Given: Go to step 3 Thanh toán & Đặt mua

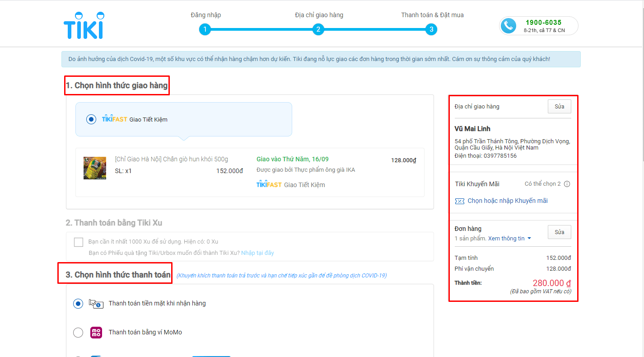Looking at the screenshot, I should (431, 30).
